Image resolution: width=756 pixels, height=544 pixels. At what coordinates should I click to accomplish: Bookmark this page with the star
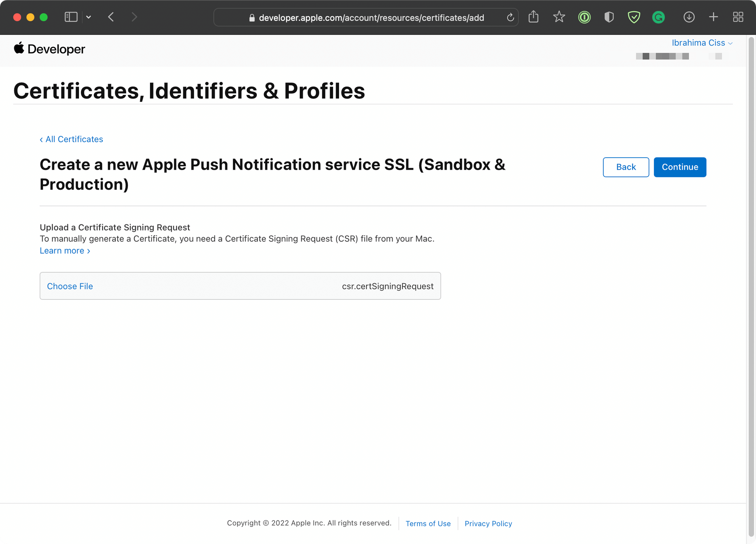[x=559, y=17]
